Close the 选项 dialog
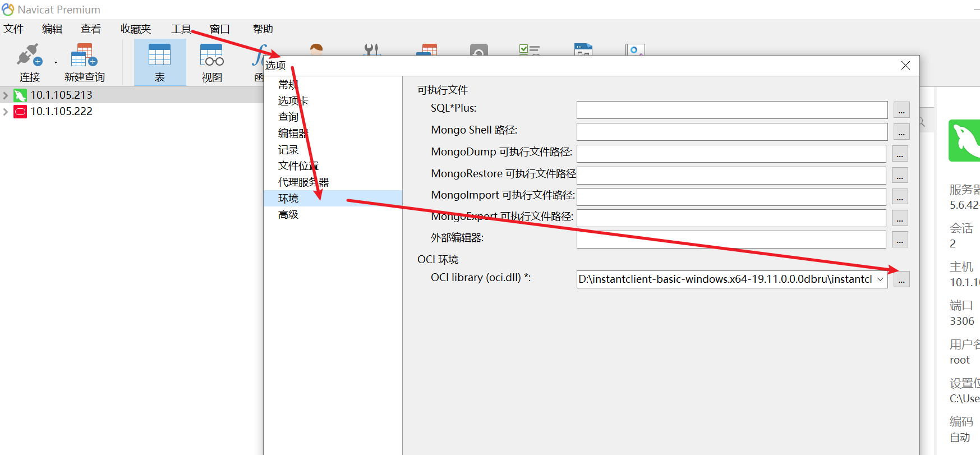Image resolution: width=980 pixels, height=455 pixels. click(905, 66)
